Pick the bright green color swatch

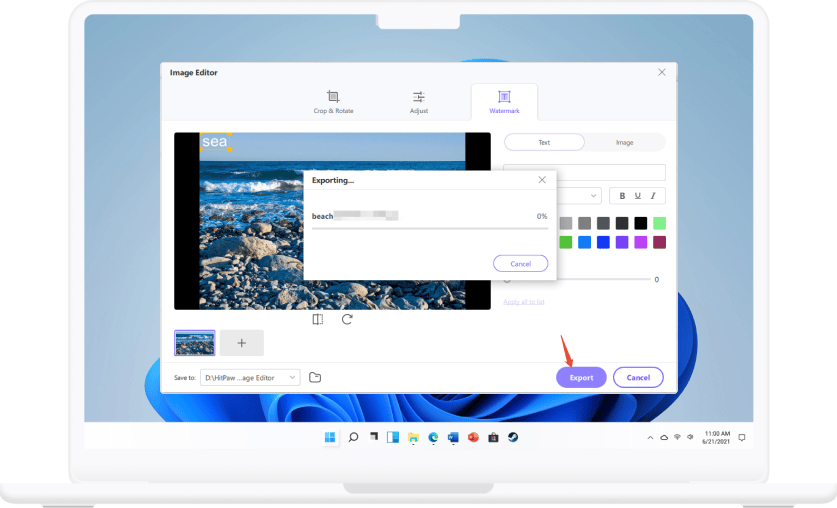[566, 242]
